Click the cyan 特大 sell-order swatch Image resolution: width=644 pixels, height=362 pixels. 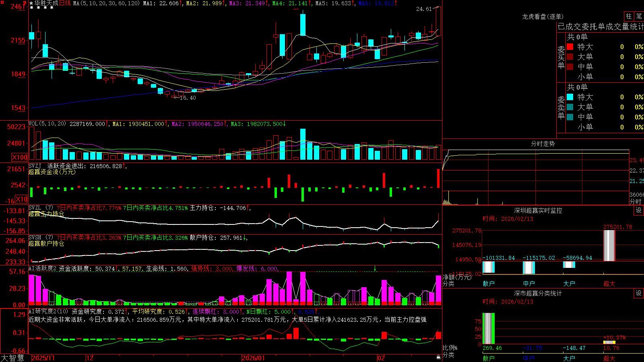click(570, 97)
